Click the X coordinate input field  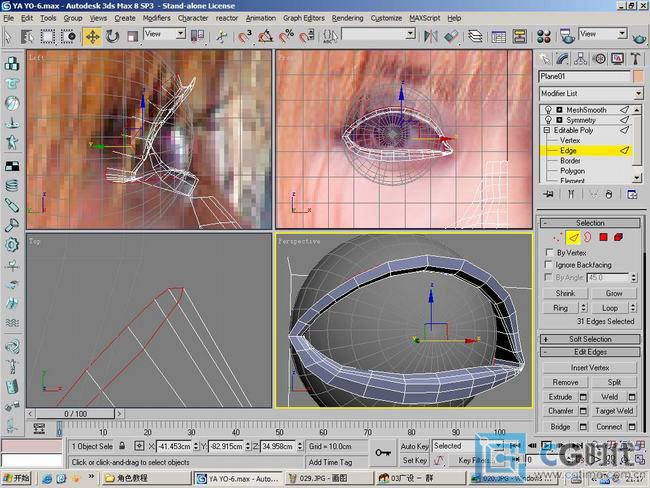(175, 446)
